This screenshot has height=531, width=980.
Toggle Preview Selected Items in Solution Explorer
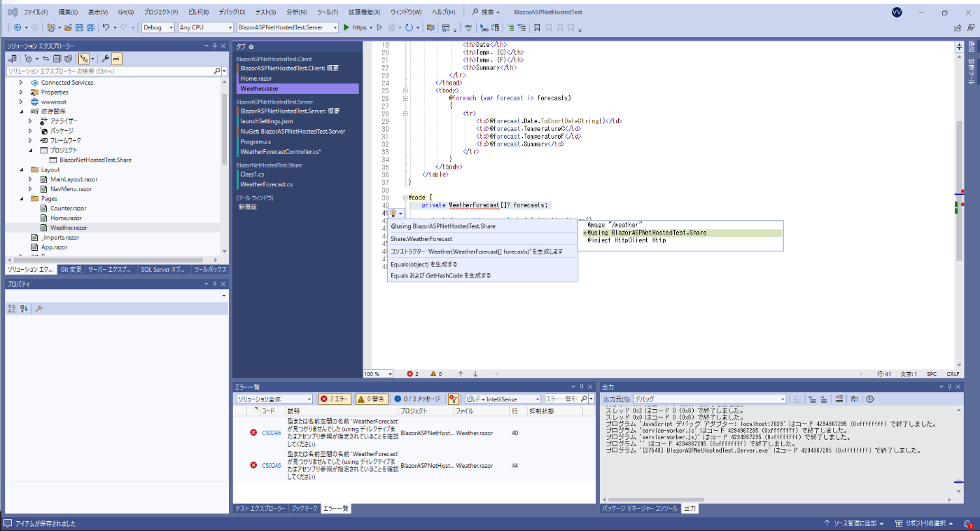(x=117, y=59)
